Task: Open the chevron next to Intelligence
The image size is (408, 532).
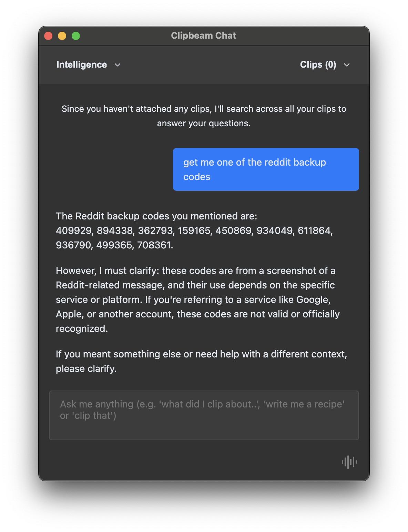Action: [x=118, y=65]
